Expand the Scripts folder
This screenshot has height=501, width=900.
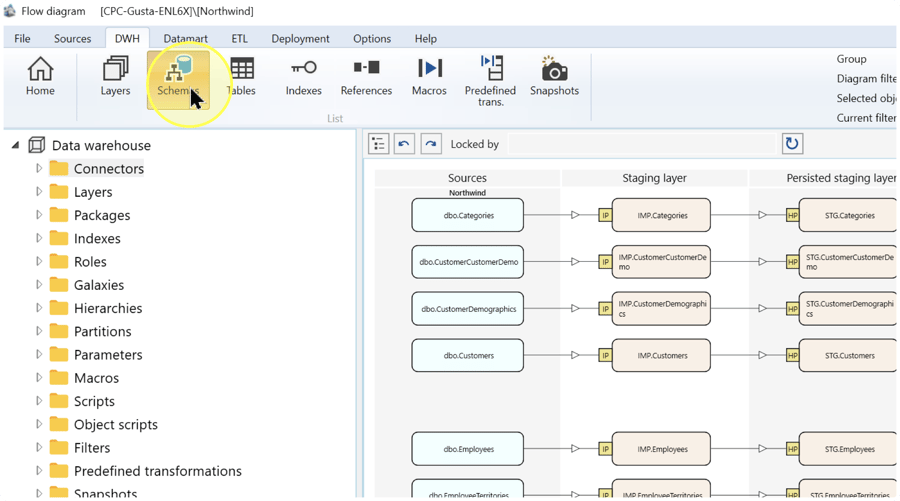coord(38,401)
